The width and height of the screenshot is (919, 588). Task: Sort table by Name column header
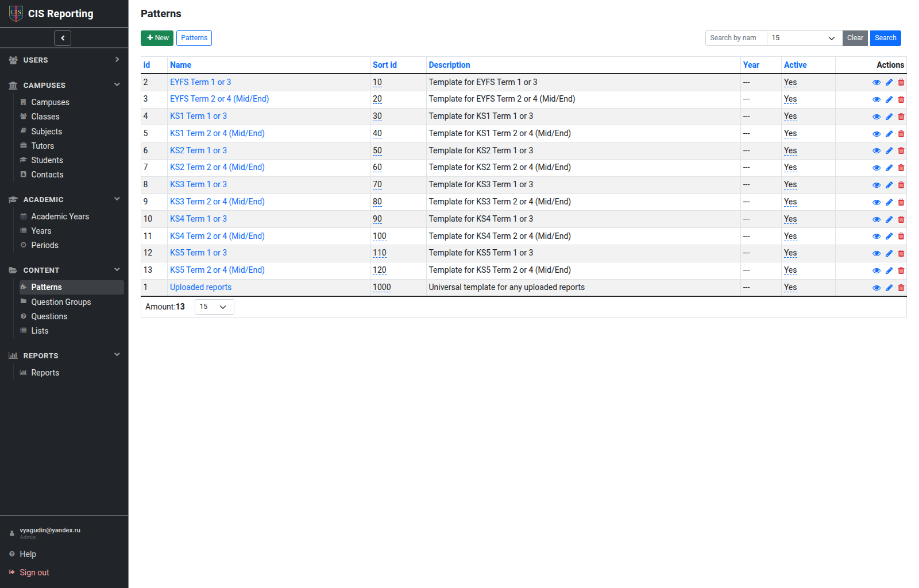[180, 65]
